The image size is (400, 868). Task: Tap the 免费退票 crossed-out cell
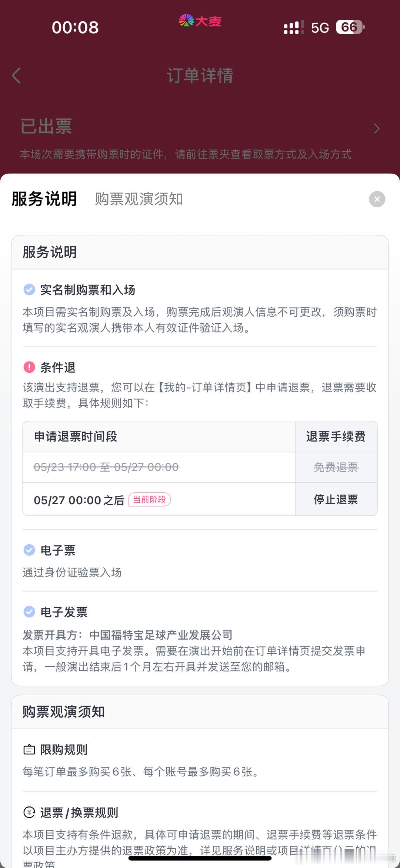pos(336,467)
